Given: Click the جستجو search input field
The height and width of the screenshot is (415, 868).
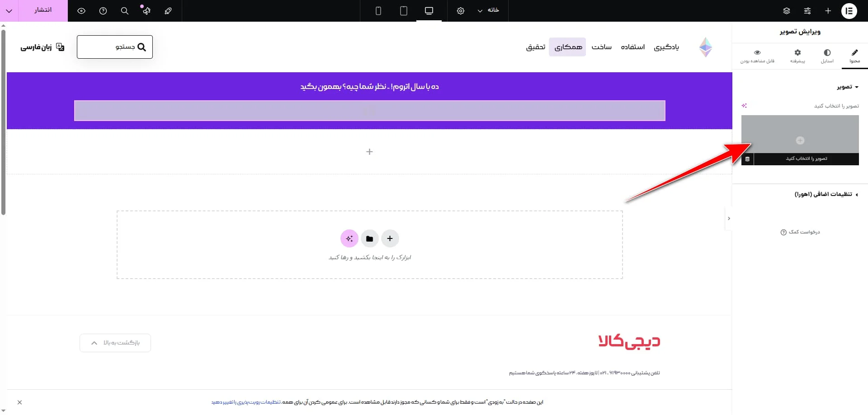Looking at the screenshot, I should click(114, 47).
